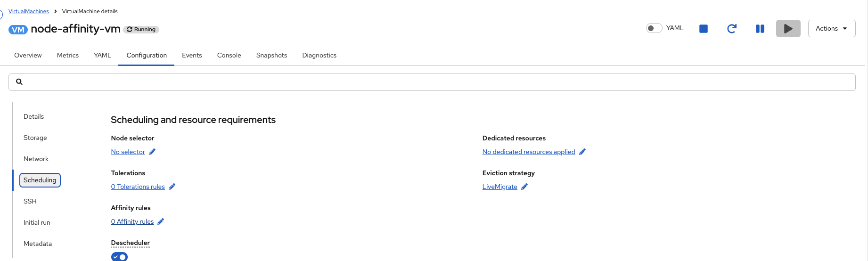Disable the Descheduler toggle
The width and height of the screenshot is (868, 261).
(119, 257)
